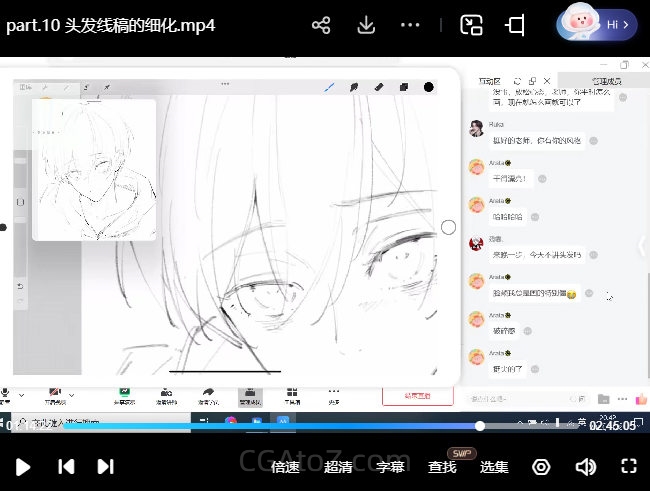The height and width of the screenshot is (491, 650).
Task: Click the crop/rotate screen icon in the top bar
Action: [x=516, y=25]
